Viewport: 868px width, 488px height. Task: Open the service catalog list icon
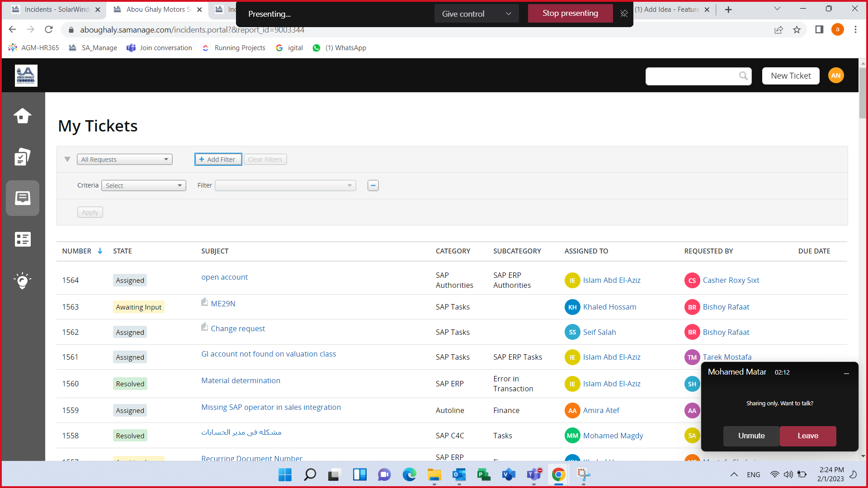click(22, 239)
